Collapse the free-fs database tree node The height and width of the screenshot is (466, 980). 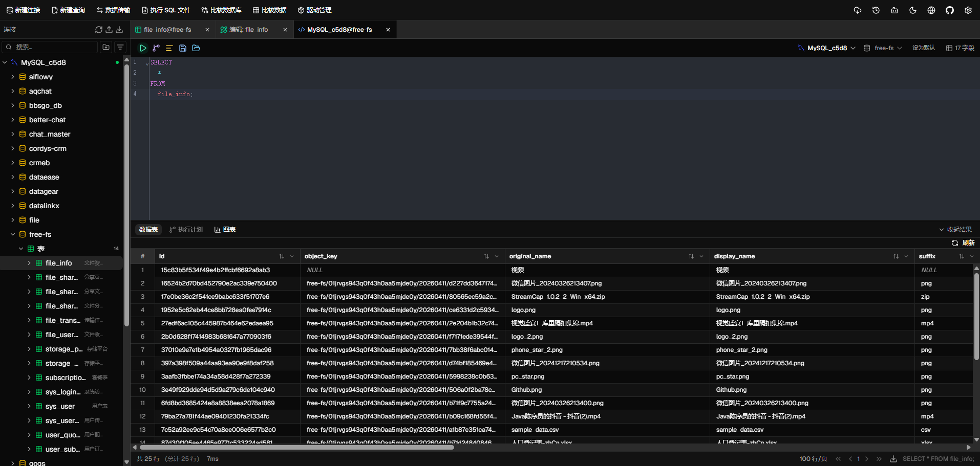(13, 234)
